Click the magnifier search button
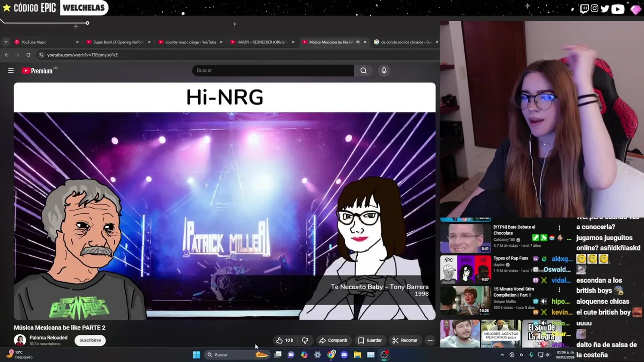This screenshot has width=644, height=362. coord(363,70)
